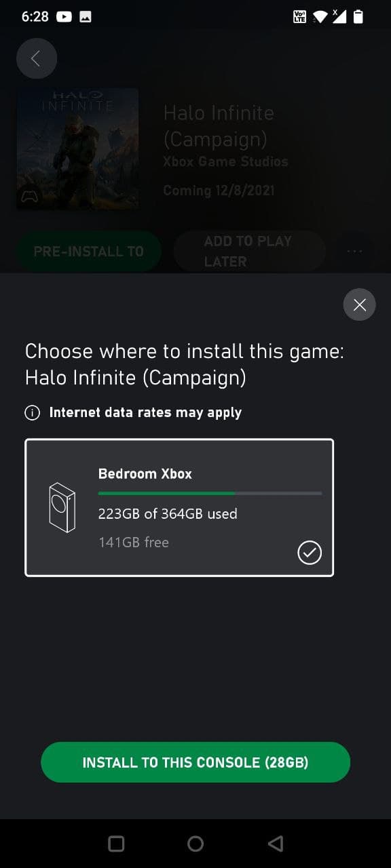
Task: Tap the Add To Play Later button
Action: point(249,252)
